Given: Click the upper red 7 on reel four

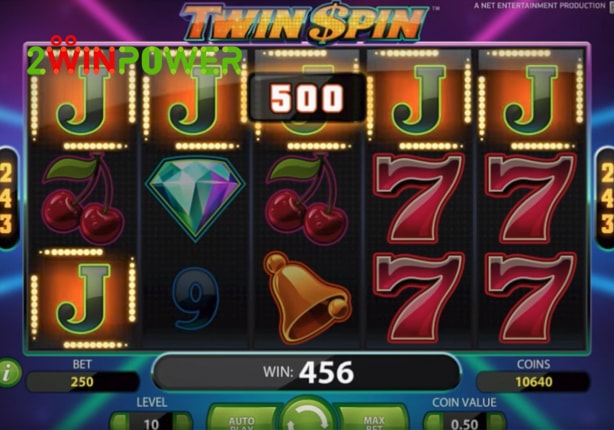Looking at the screenshot, I should click(x=419, y=199).
